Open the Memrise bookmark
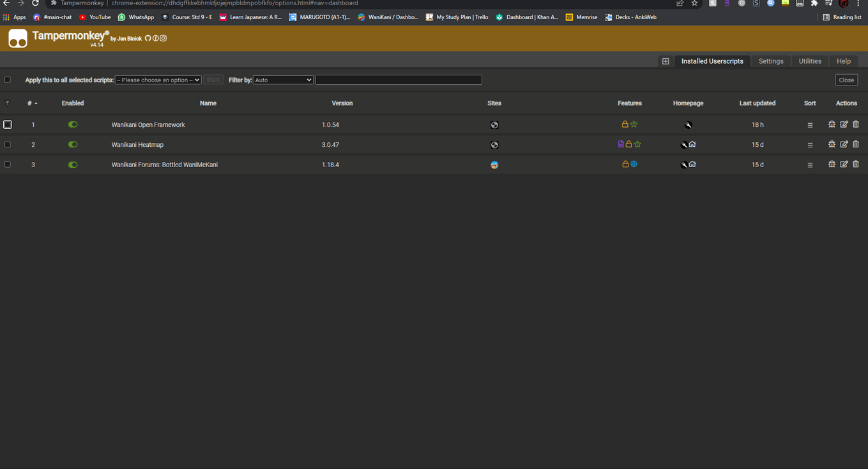Screen dimensions: 868x469 [581, 17]
